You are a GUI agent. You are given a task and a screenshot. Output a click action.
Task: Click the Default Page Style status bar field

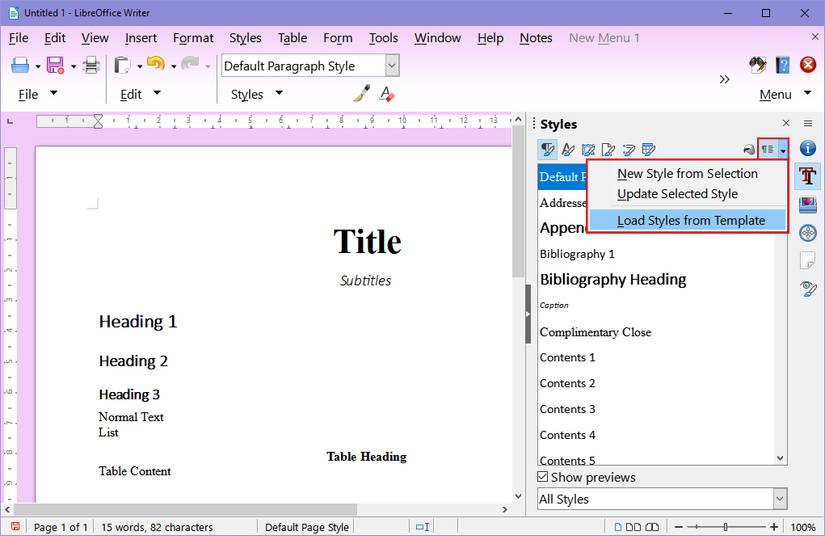[x=307, y=527]
